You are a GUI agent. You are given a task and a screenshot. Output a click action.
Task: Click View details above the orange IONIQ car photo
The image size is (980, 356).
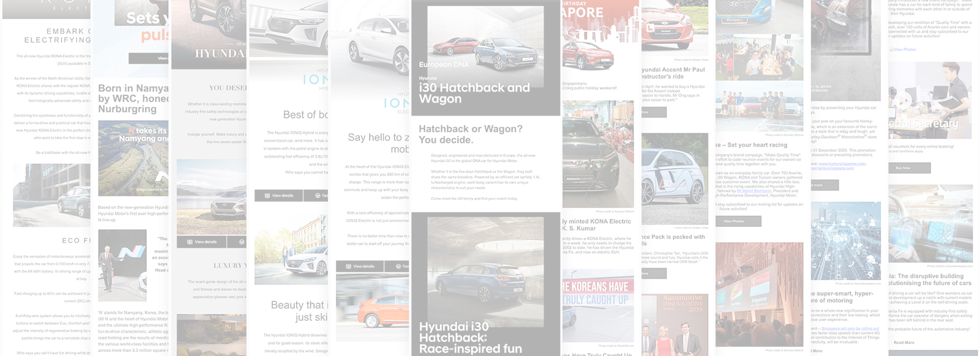359,267
